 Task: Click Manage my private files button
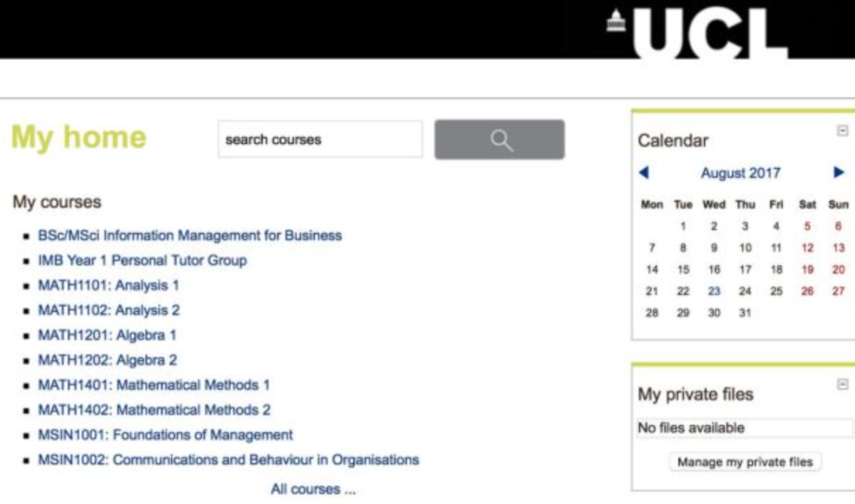745,462
